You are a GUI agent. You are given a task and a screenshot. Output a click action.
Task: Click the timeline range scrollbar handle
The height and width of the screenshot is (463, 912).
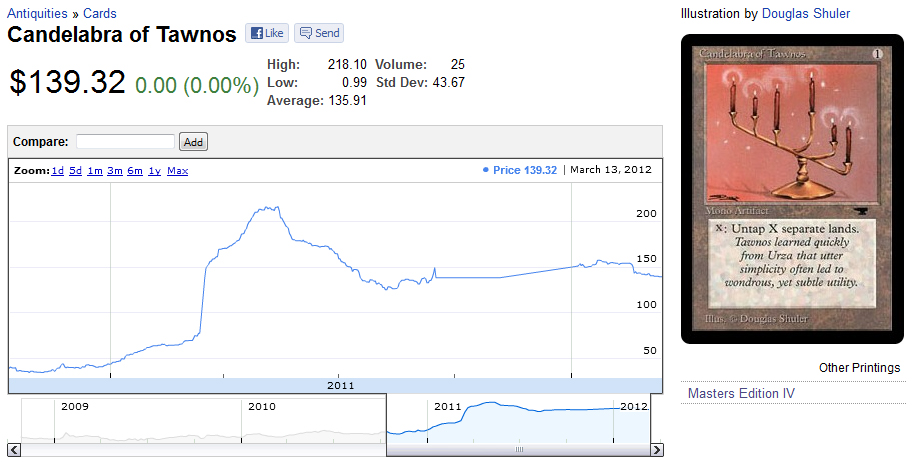(x=518, y=450)
